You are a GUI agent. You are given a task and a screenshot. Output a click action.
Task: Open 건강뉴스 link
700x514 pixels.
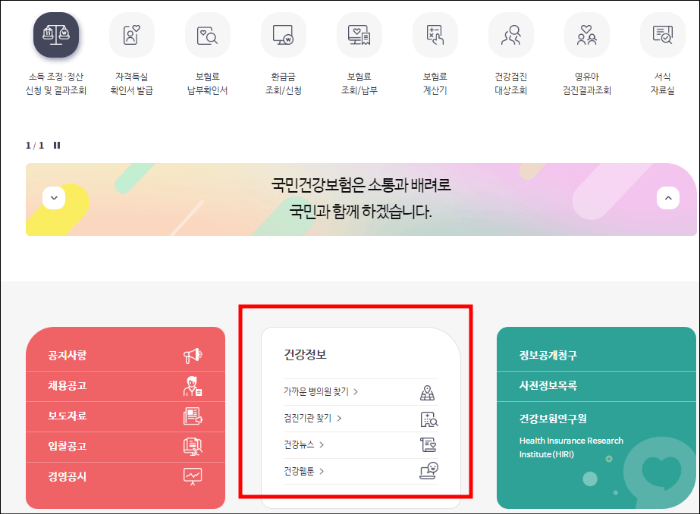coord(304,445)
